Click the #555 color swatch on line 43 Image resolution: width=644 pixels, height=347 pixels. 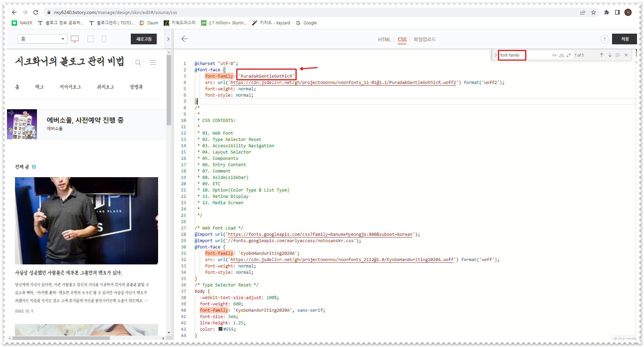pos(220,329)
